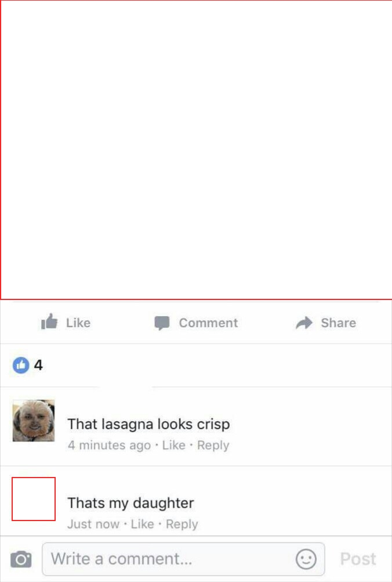Reply to the 'That lasagna looks crisp' comment
The width and height of the screenshot is (392, 582).
click(213, 445)
